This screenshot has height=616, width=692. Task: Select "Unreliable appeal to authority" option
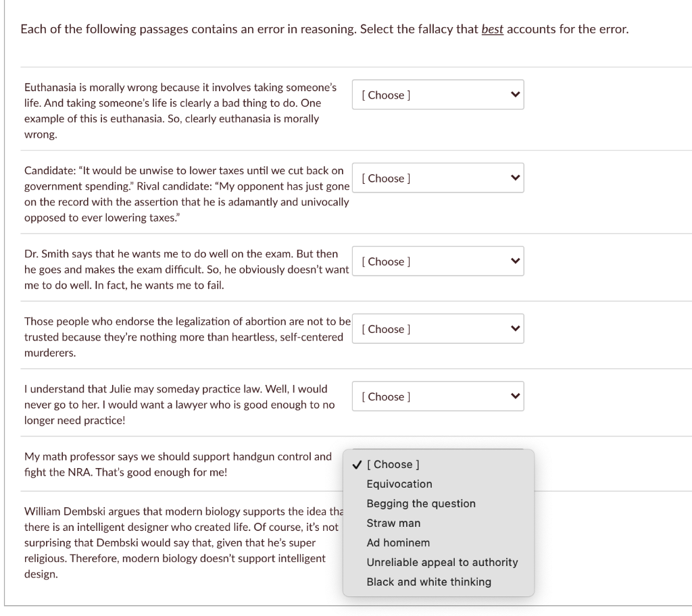pyautogui.click(x=441, y=562)
